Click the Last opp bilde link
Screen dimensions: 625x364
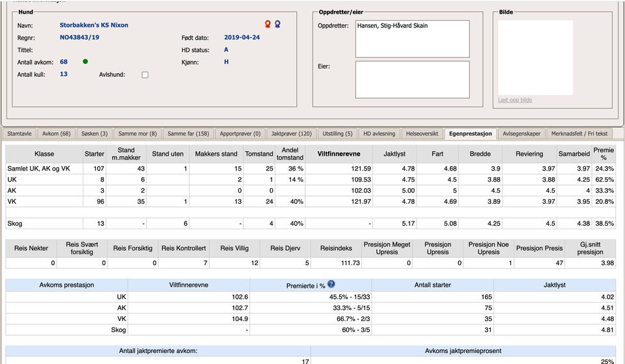515,100
